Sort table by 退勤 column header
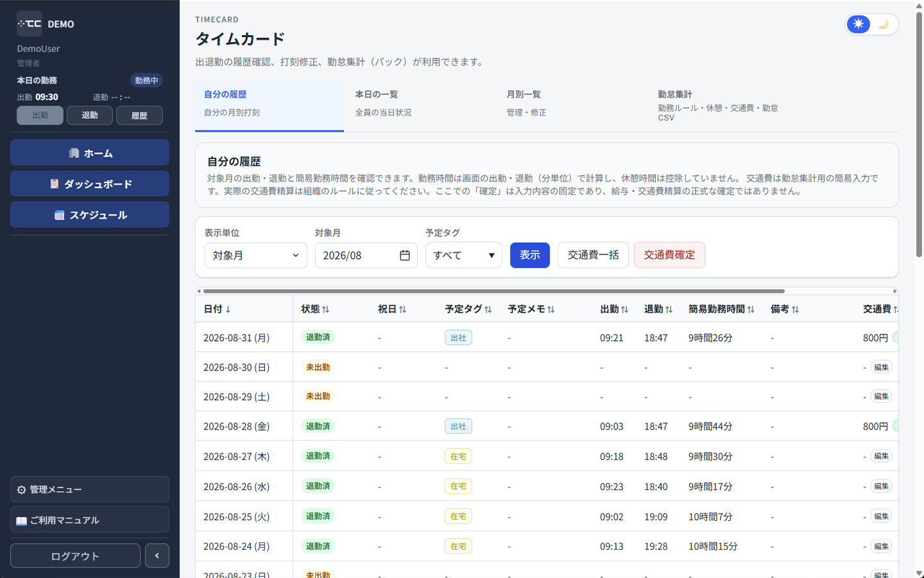 click(x=658, y=309)
